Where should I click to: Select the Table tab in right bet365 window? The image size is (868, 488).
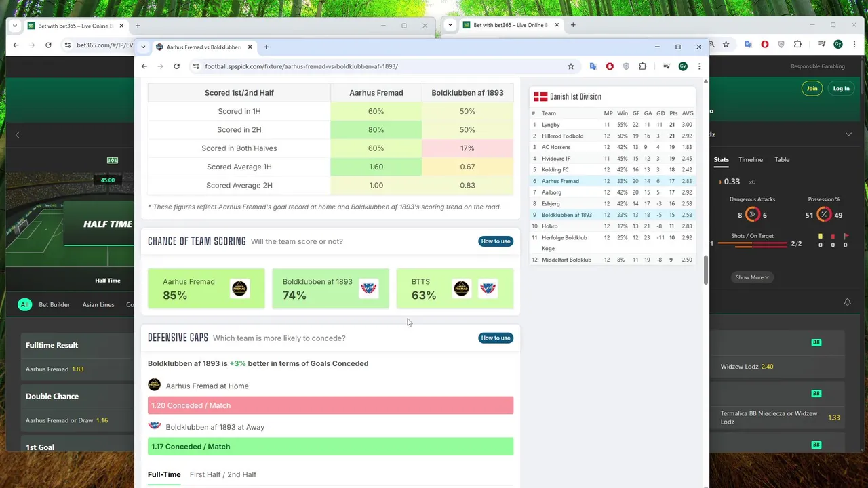pyautogui.click(x=782, y=160)
